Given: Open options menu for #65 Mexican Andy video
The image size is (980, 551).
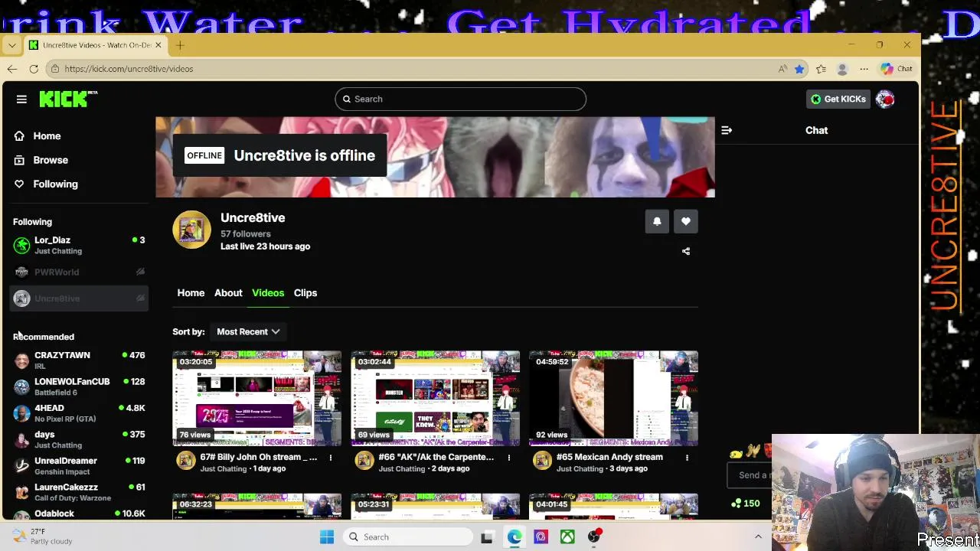Looking at the screenshot, I should (687, 458).
